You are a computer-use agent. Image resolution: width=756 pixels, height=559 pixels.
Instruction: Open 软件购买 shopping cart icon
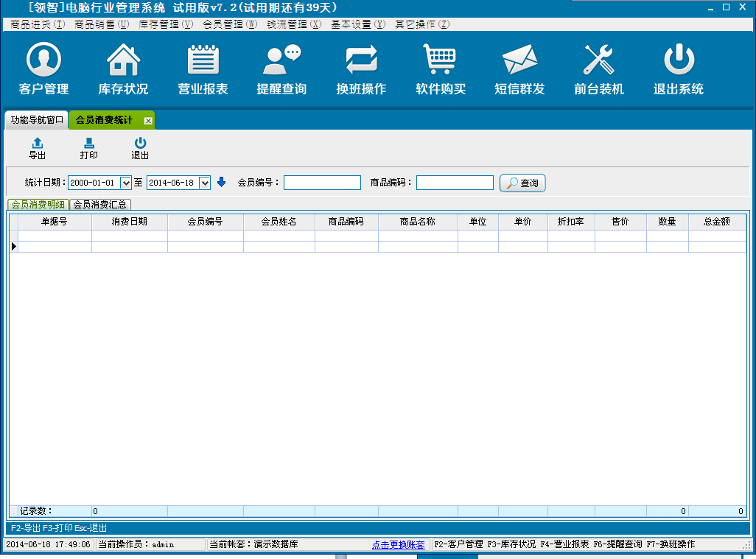[441, 61]
